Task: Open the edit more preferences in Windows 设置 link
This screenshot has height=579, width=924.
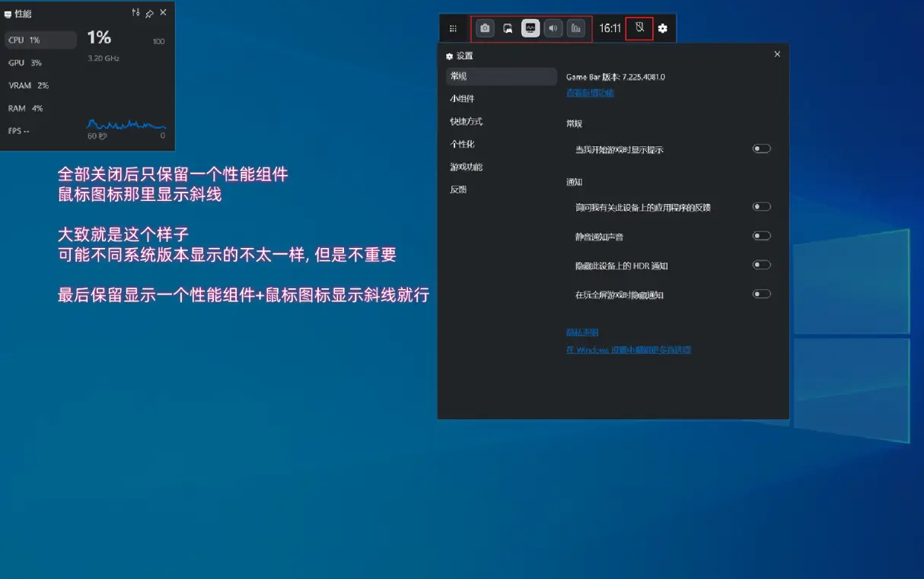Action: pyautogui.click(x=629, y=350)
